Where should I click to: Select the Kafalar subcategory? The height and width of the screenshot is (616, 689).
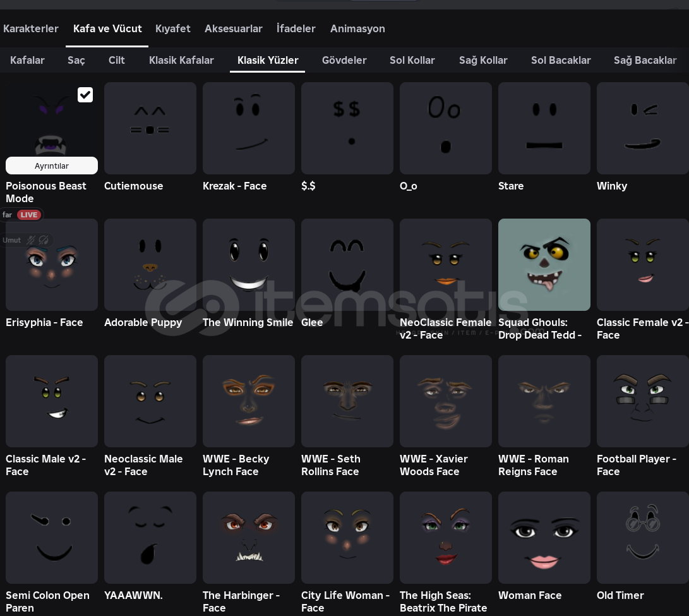[x=27, y=60]
